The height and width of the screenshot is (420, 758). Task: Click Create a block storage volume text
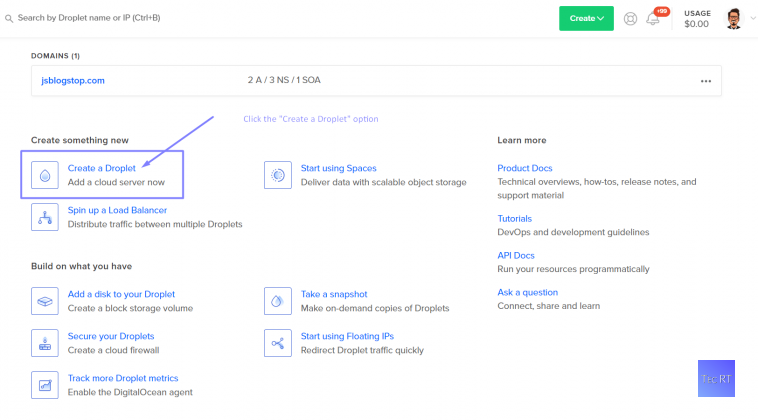pyautogui.click(x=130, y=308)
